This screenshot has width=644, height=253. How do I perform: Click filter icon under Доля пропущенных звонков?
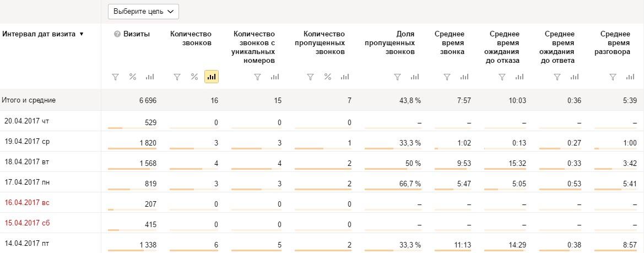[397, 77]
